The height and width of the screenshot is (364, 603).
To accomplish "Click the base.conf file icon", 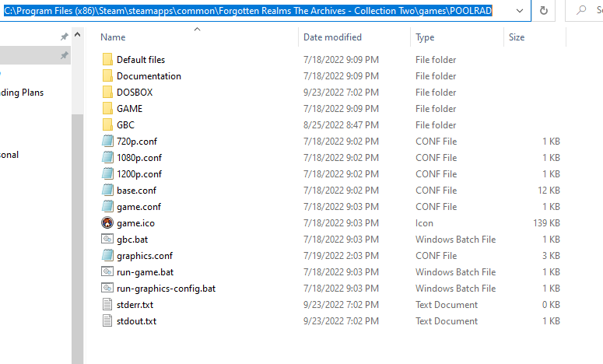I will [x=107, y=191].
